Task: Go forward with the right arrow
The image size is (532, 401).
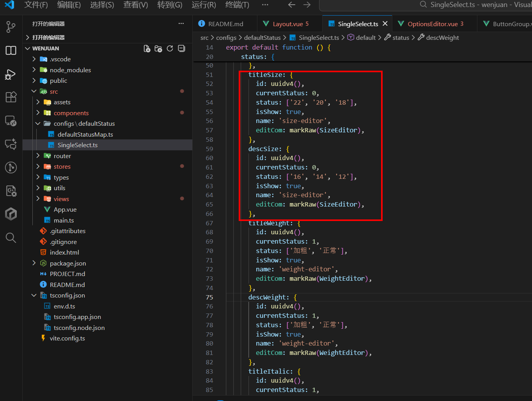Action: 307,5
